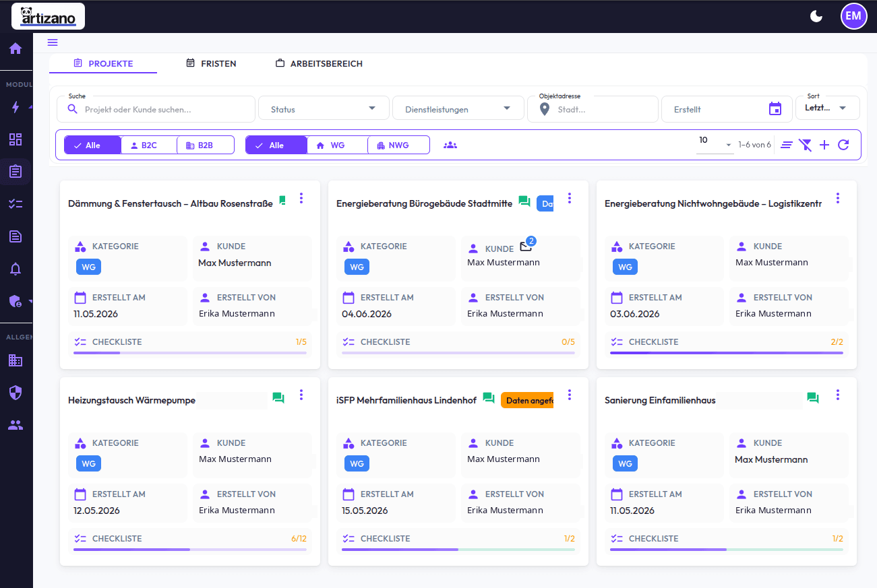Select the first Alle customer type filter
The width and height of the screenshot is (877, 588).
click(x=93, y=145)
